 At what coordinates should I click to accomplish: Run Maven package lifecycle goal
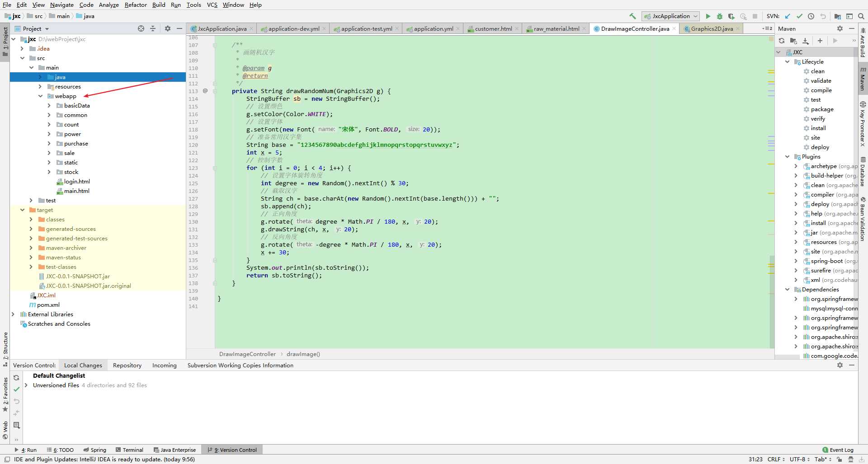(x=822, y=109)
